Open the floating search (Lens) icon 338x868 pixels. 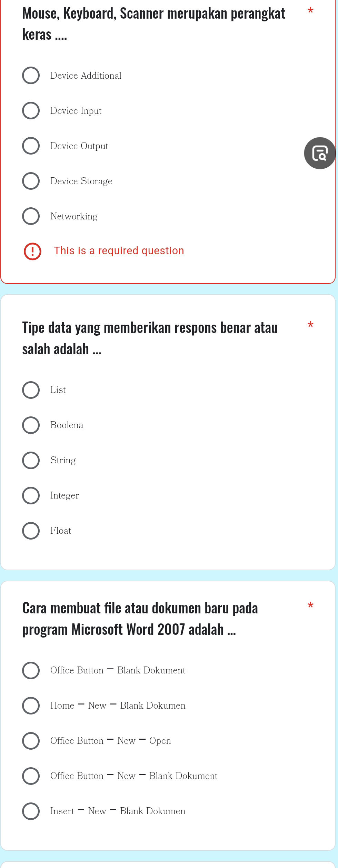(320, 153)
